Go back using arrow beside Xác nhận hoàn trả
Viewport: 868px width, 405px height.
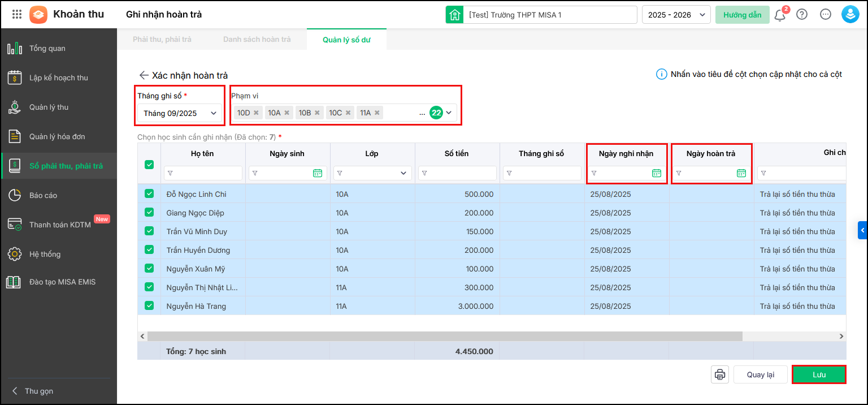coord(144,75)
